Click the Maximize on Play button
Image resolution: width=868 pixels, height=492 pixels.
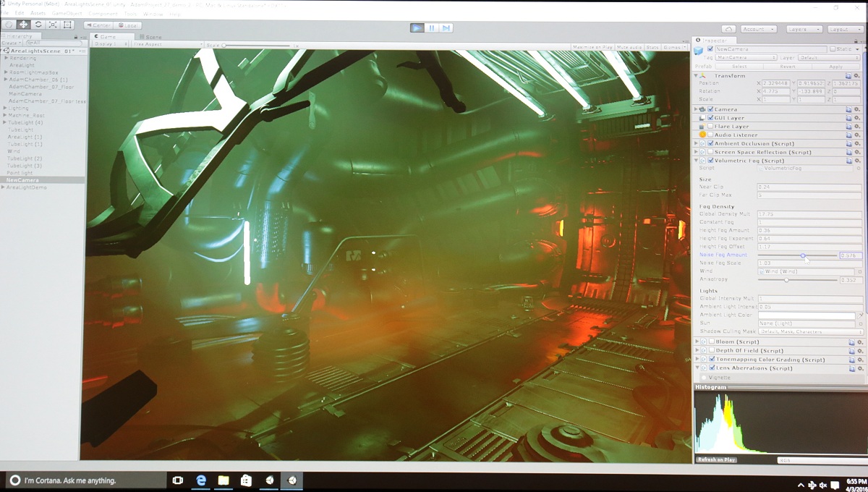[592, 47]
